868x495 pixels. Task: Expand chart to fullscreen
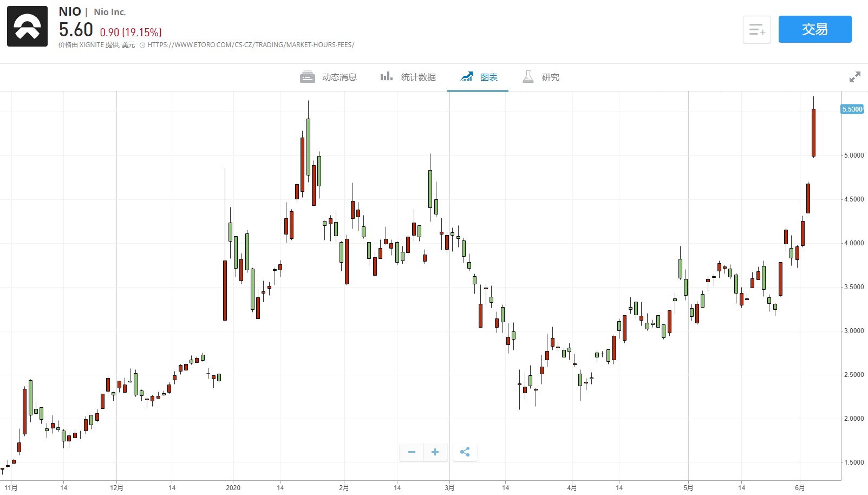(855, 77)
